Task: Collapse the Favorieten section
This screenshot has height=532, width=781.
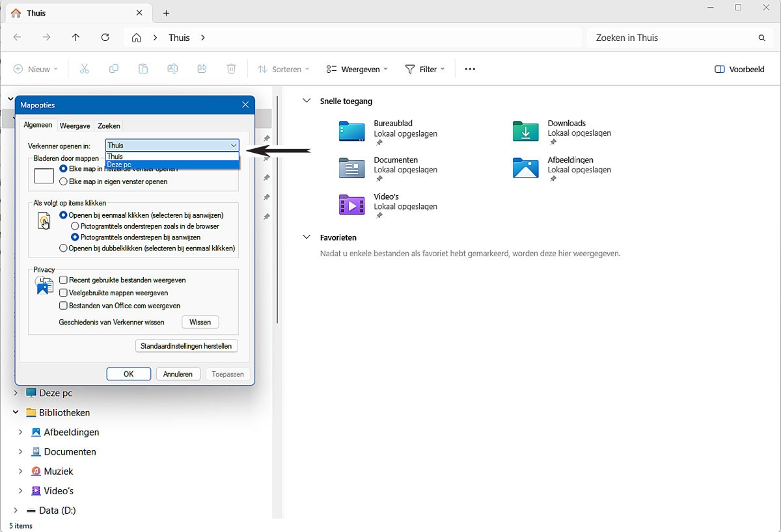Action: 307,237
